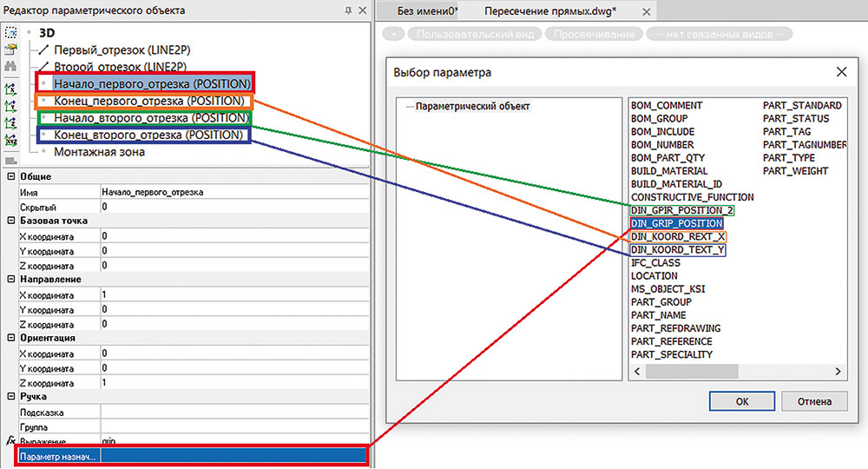Click the Имя value field
The height and width of the screenshot is (469, 868).
coord(234,192)
